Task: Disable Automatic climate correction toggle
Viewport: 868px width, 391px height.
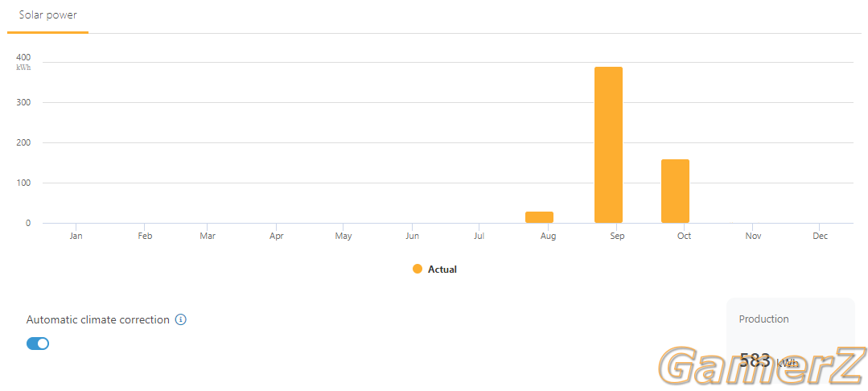Action: (38, 344)
